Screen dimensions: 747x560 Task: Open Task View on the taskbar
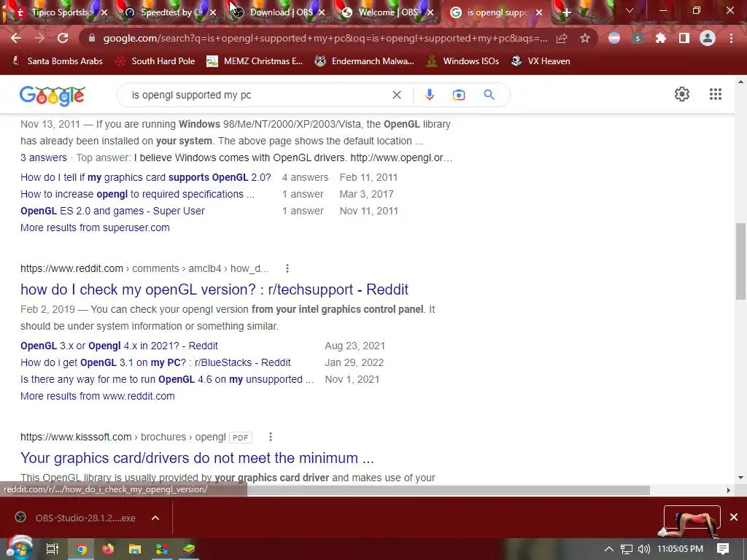(53, 549)
